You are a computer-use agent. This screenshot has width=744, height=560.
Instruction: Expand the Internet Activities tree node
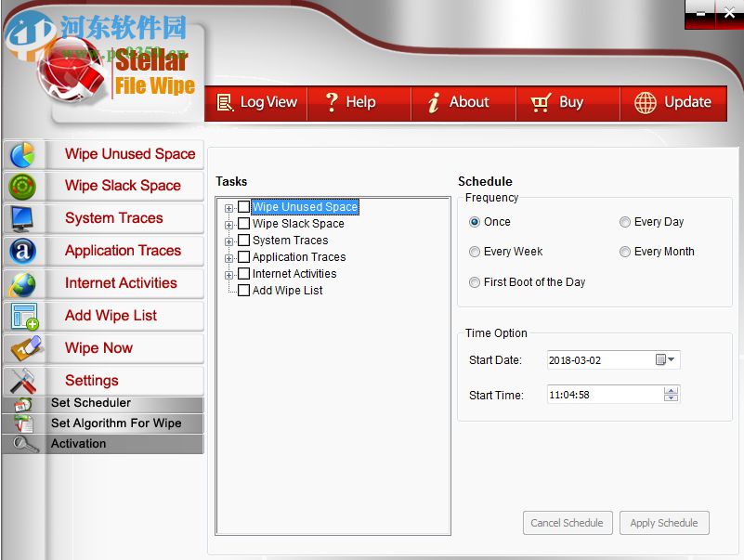[228, 275]
